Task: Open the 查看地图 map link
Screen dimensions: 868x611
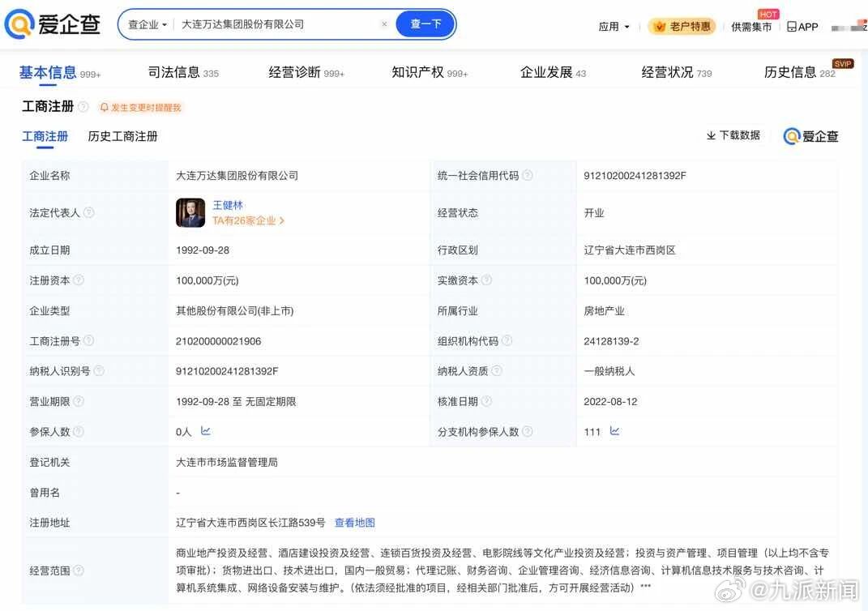Action: (355, 523)
